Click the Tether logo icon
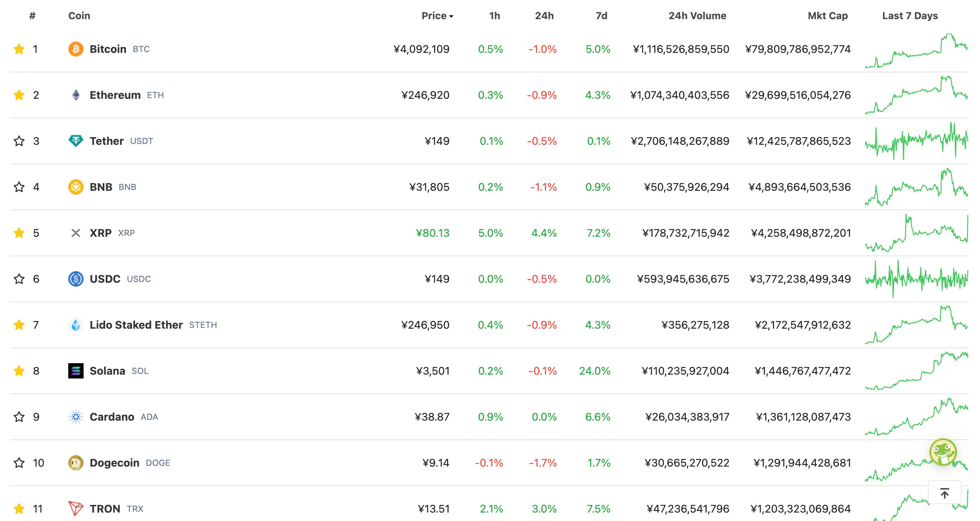Image resolution: width=980 pixels, height=521 pixels. coord(76,141)
